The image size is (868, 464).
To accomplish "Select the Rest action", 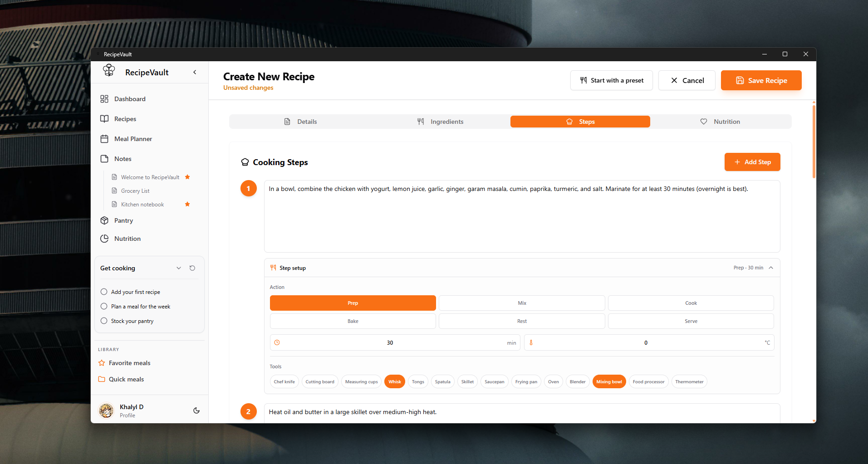I will [x=522, y=321].
